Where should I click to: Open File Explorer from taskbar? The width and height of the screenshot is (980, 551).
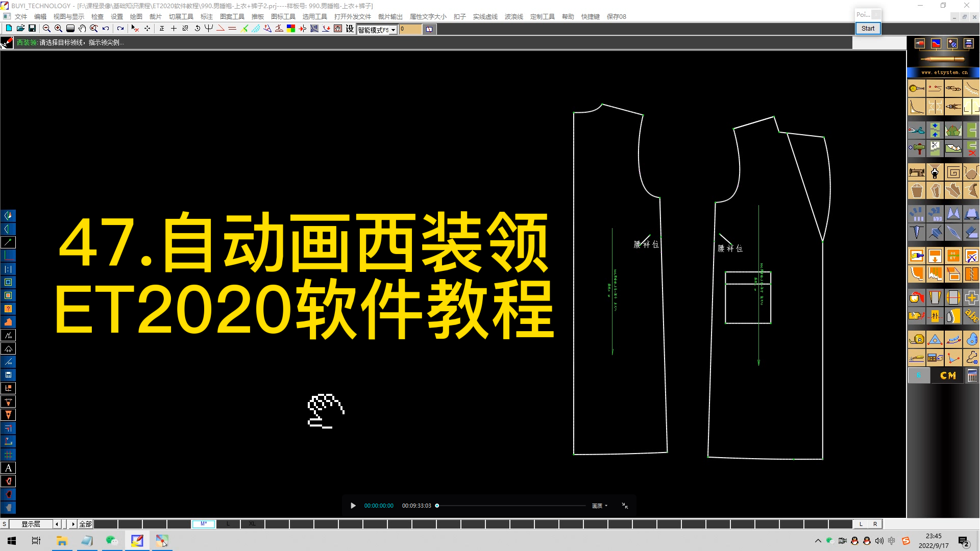tap(62, 541)
